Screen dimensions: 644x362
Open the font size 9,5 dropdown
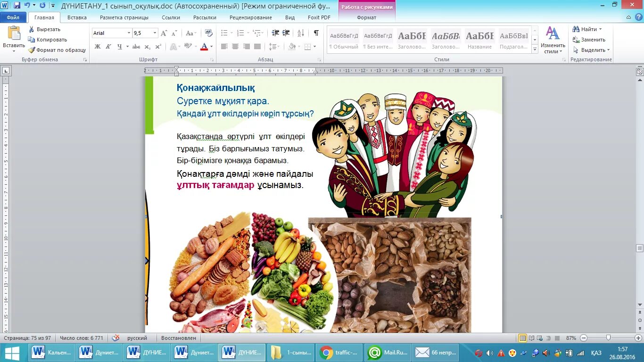point(155,33)
